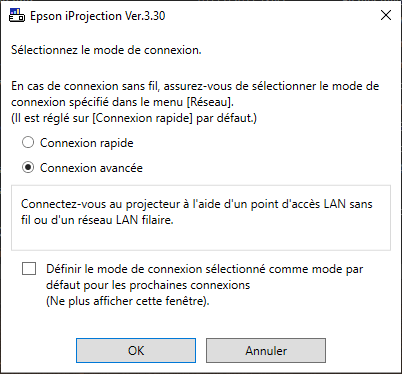Click the 'Connexion rapide' option label
Screen dimensions: 402x374
(x=87, y=143)
